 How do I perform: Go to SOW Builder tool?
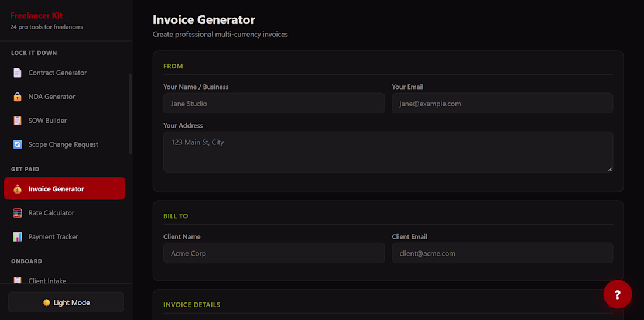click(64, 121)
